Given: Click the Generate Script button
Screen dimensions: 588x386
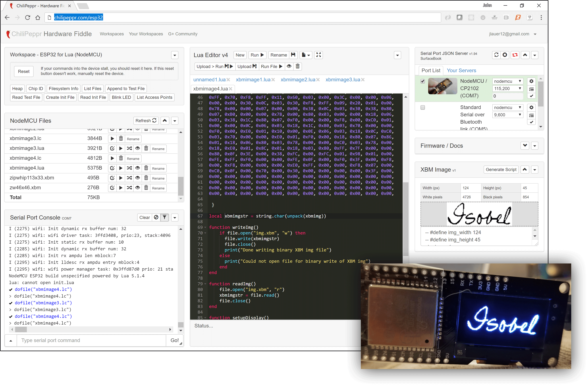Looking at the screenshot, I should point(501,169).
